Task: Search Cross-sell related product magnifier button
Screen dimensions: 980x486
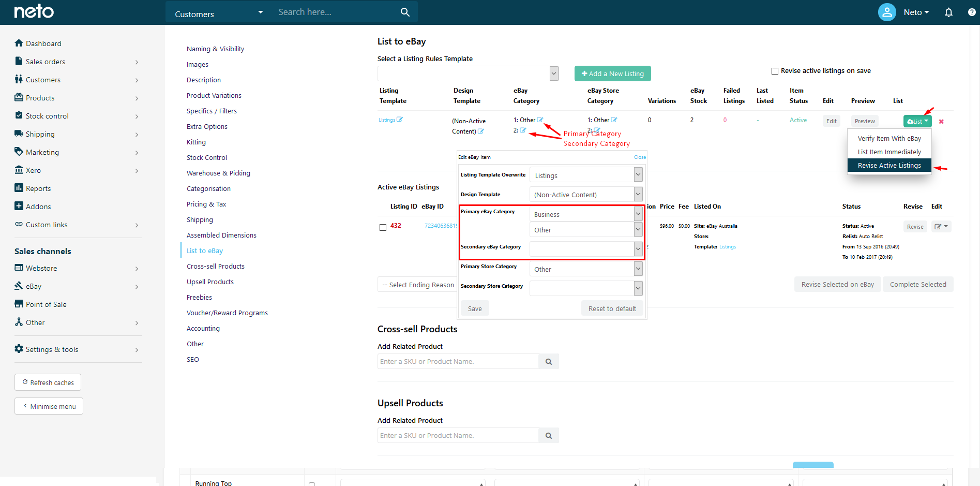Action: point(549,361)
